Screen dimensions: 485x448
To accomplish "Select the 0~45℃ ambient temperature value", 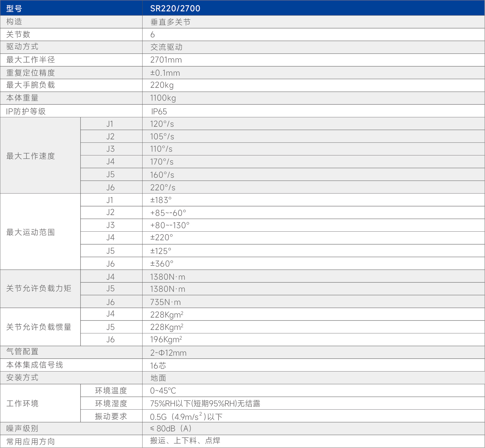I will [x=163, y=391].
